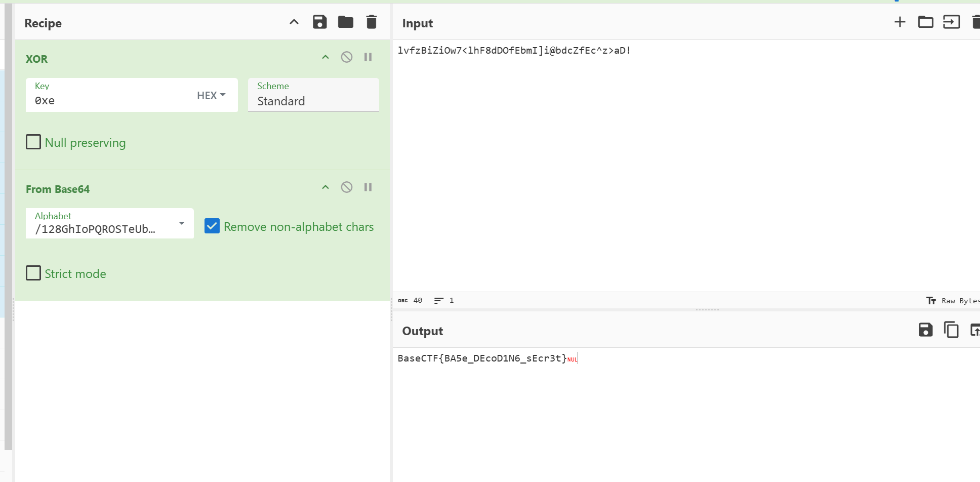Collapse the XOR operation

coord(325,57)
